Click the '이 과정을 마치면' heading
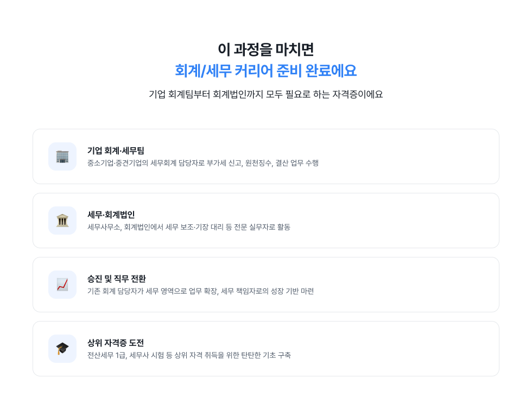532x416 pixels. tap(266, 49)
